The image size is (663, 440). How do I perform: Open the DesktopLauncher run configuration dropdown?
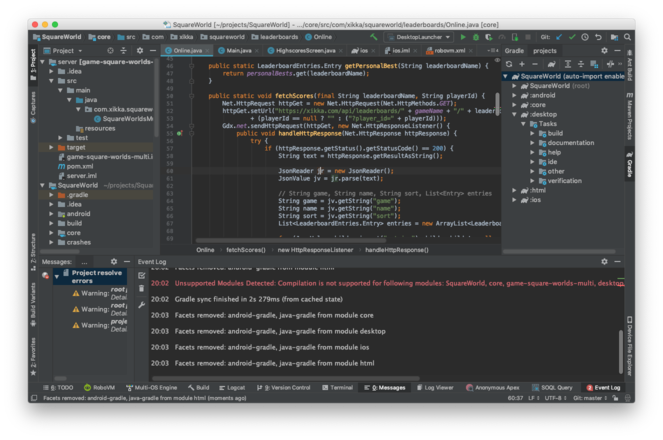click(419, 37)
